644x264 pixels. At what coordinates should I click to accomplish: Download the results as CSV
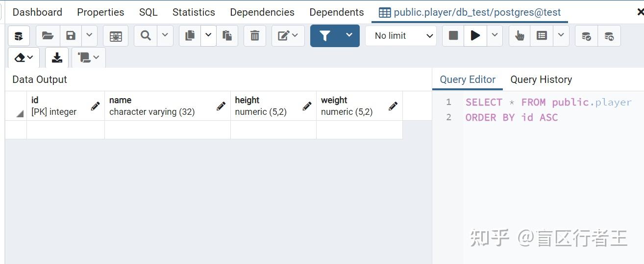click(57, 58)
